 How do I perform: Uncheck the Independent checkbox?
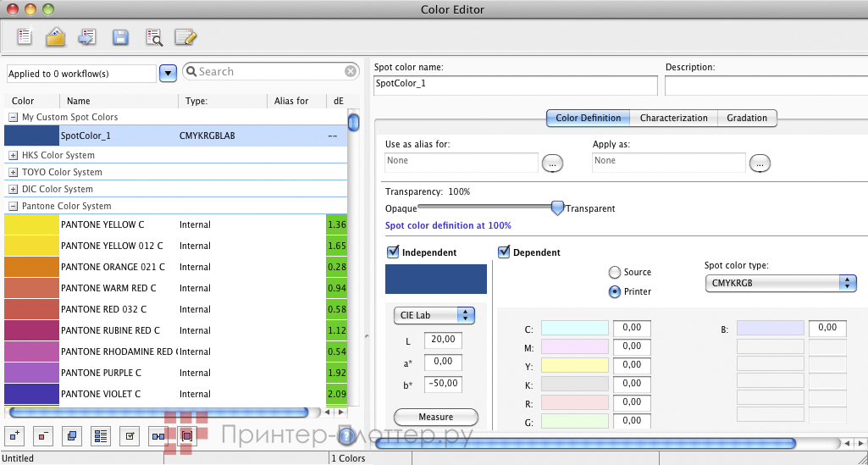[x=393, y=252]
